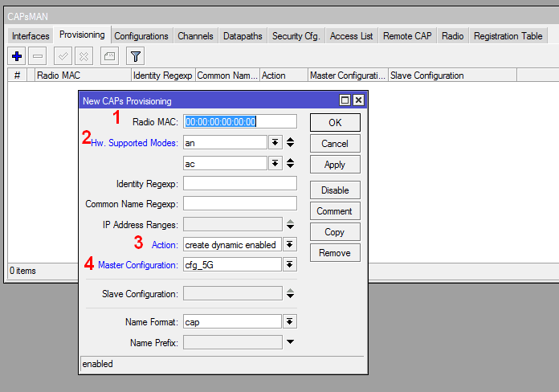Click the Remove minus toolbar icon
The image size is (559, 392).
pyautogui.click(x=37, y=55)
